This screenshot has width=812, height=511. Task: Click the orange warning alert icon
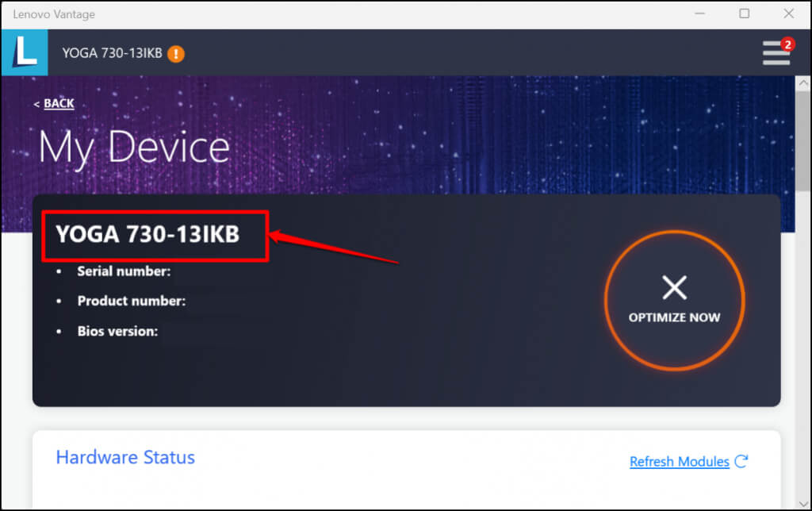[x=176, y=54]
